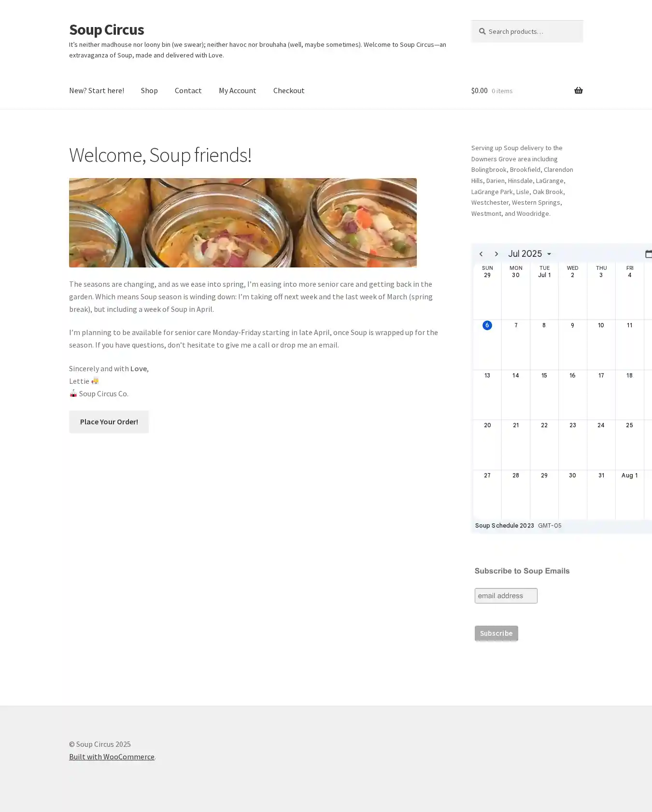This screenshot has height=812, width=652.
Task: Go to Checkout page
Action: pos(289,90)
